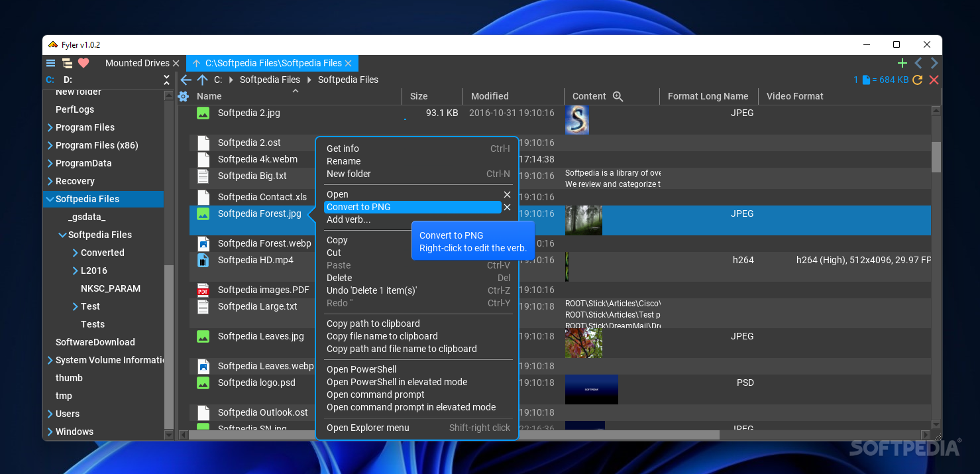Expand the Users folder
The height and width of the screenshot is (474, 980).
[x=50, y=414]
